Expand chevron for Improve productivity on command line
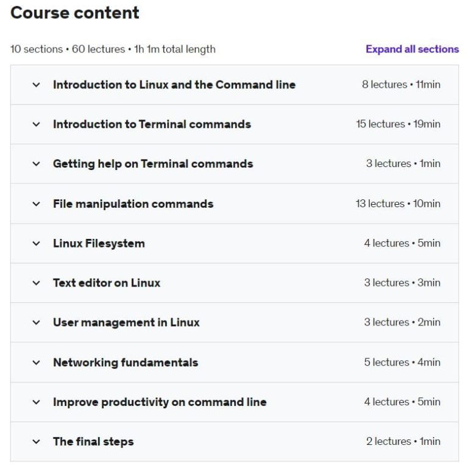The width and height of the screenshot is (468, 476). click(x=36, y=402)
